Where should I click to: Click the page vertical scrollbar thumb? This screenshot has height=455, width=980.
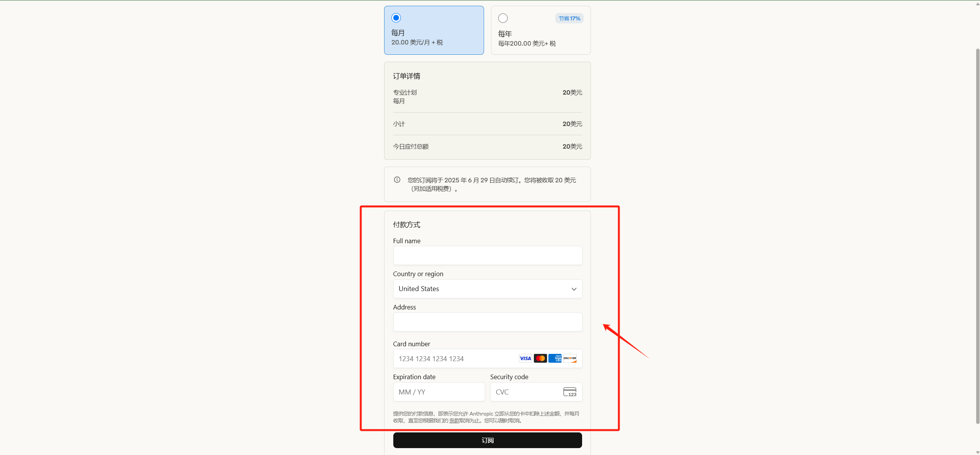[977, 236]
